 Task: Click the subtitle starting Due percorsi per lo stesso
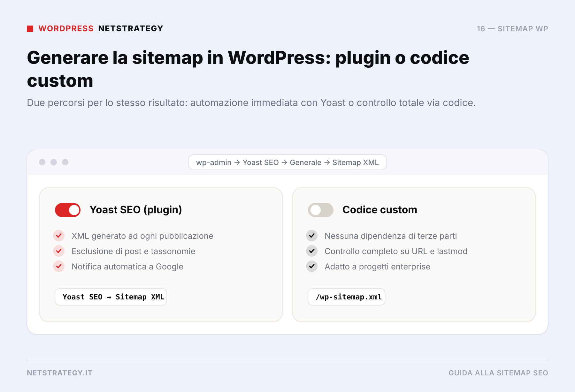click(x=251, y=103)
